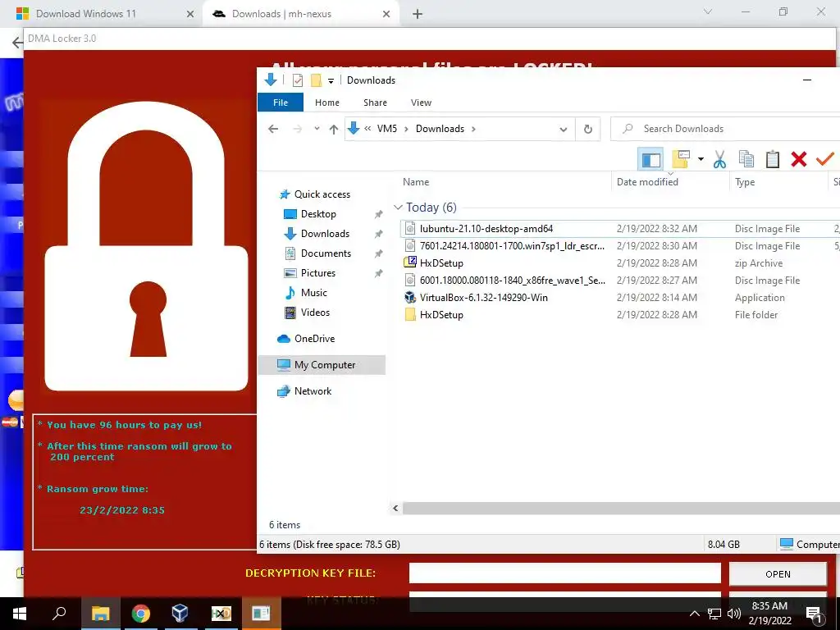Image resolution: width=840 pixels, height=630 pixels.
Task: Click OPEN button in DMA Locker
Action: 778,573
